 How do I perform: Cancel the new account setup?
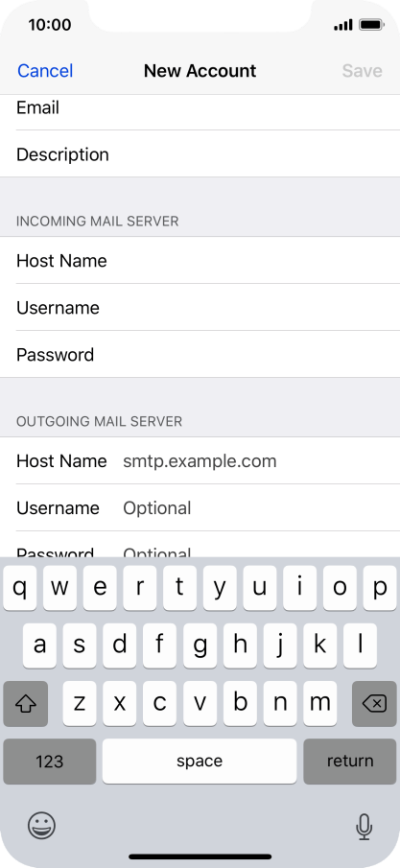coord(45,71)
